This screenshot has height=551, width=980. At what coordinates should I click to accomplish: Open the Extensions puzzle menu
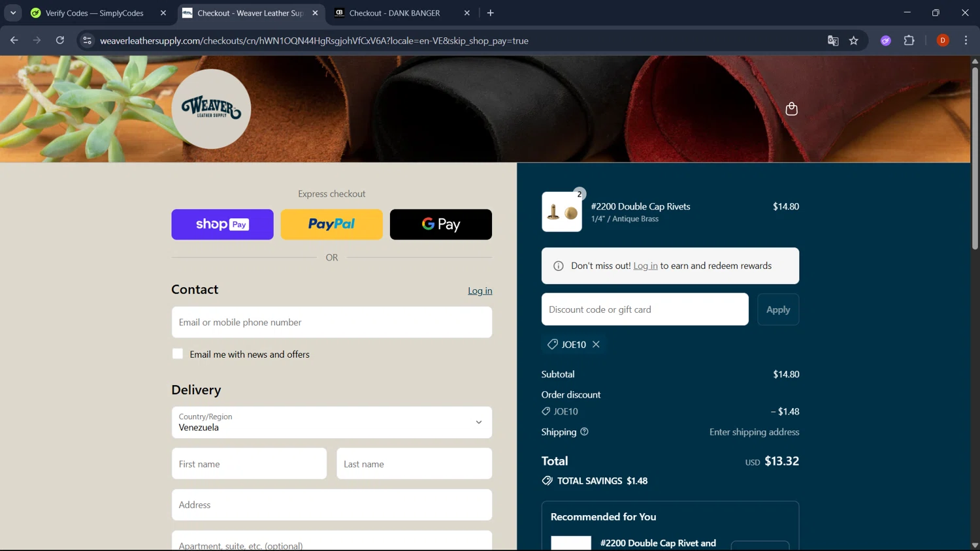tap(909, 40)
